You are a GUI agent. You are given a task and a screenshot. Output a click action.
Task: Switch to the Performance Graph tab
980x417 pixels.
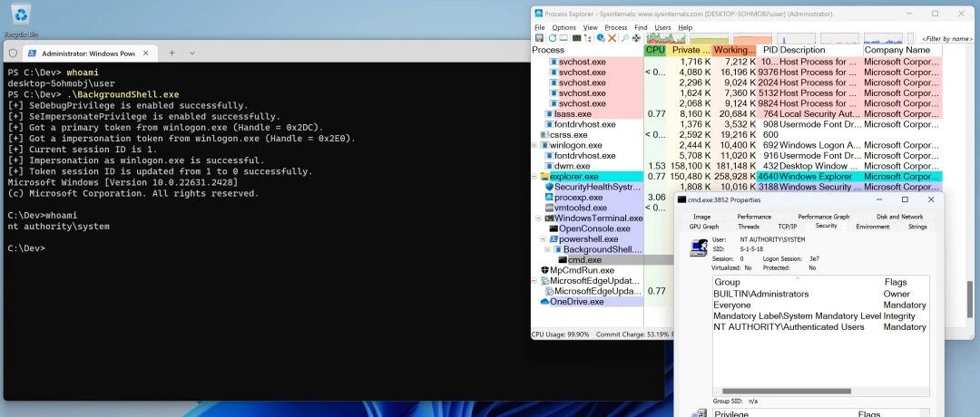[x=824, y=217]
